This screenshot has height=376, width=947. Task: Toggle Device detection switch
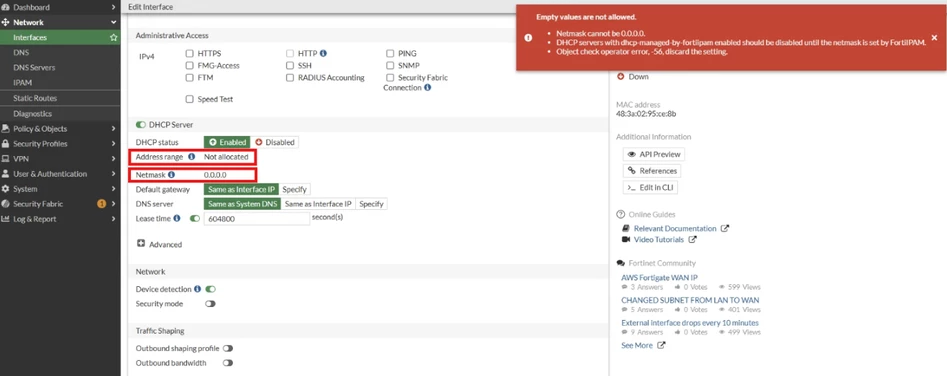click(x=210, y=289)
